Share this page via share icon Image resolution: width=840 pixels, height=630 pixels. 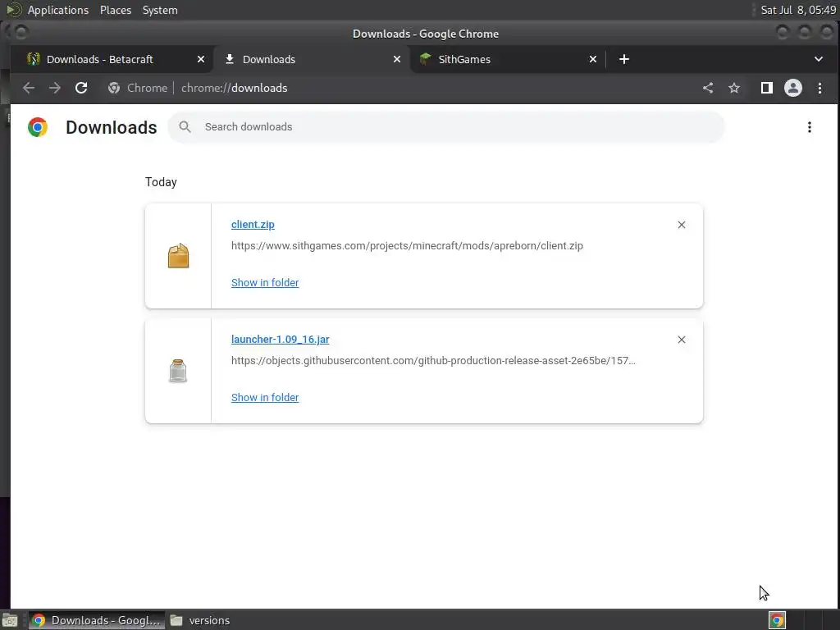click(708, 88)
